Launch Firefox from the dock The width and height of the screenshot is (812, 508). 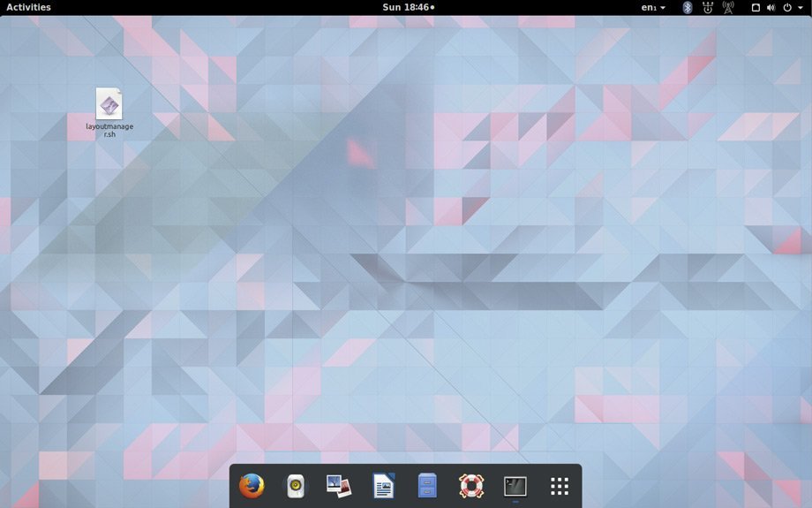pos(252,486)
